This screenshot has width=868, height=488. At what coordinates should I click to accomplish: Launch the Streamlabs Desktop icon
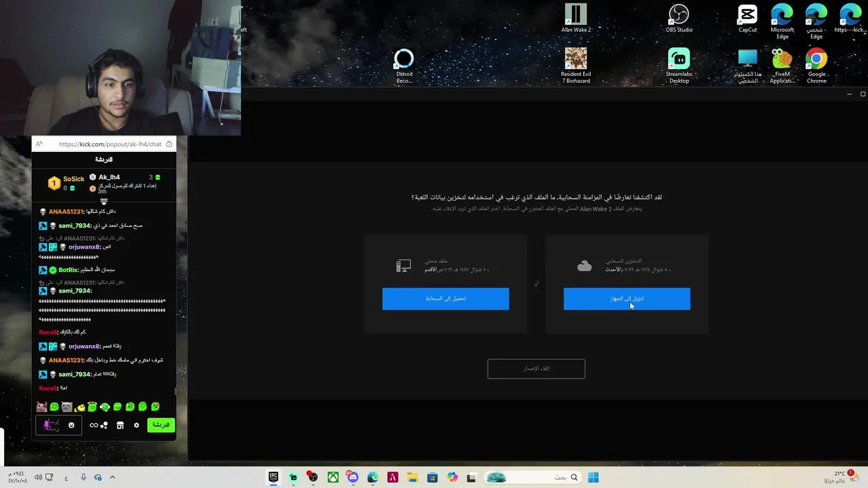click(x=679, y=66)
